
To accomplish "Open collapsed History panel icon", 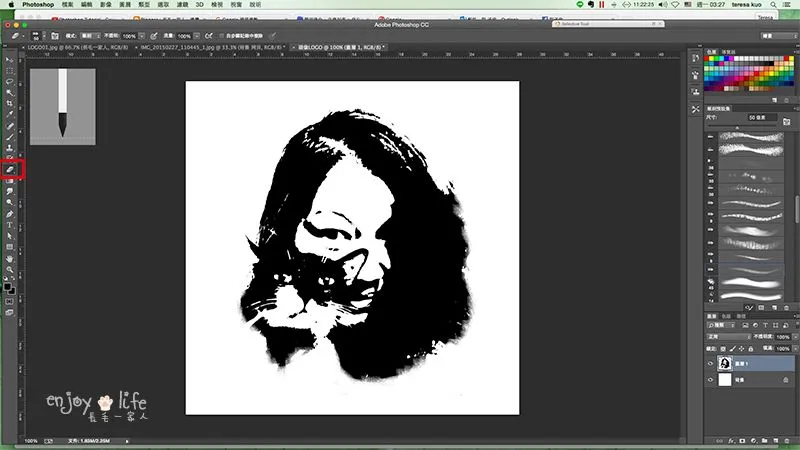I will click(x=695, y=58).
